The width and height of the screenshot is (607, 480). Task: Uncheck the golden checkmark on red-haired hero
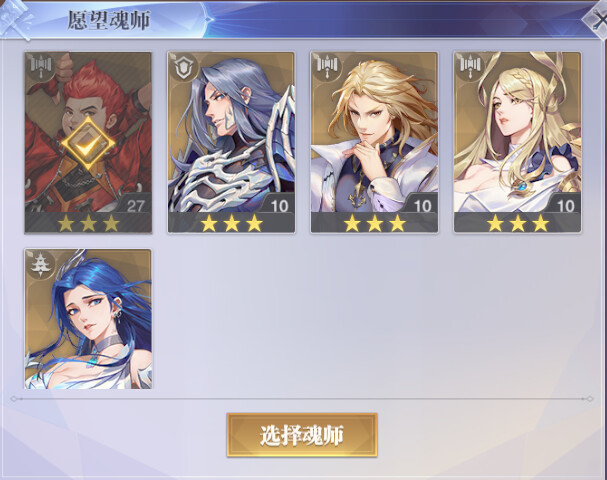(88, 144)
